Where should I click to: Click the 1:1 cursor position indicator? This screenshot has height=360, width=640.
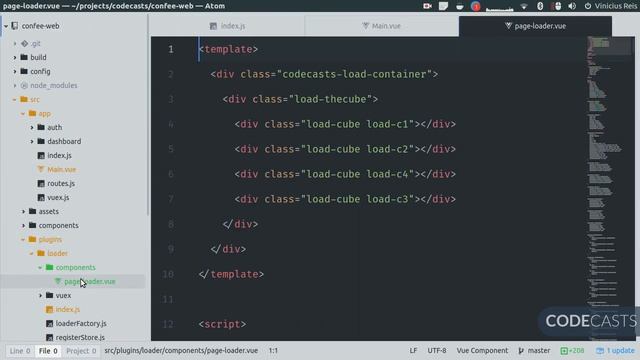coord(273,350)
